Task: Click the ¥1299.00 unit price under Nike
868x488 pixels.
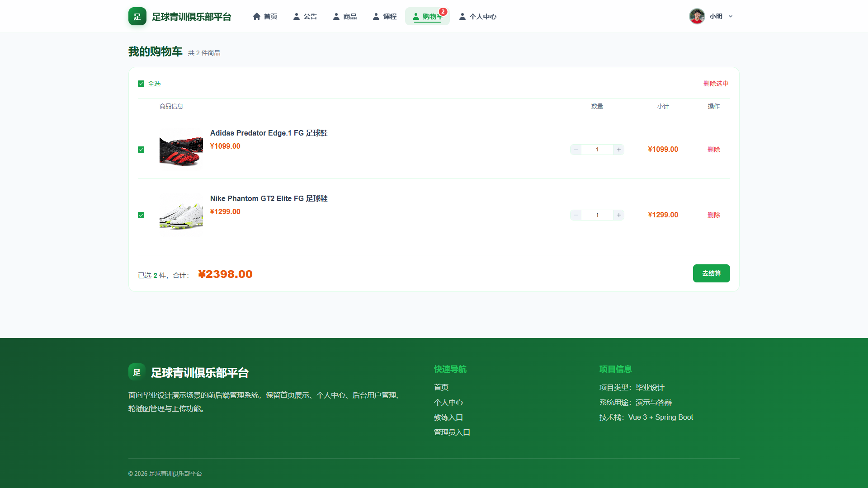Action: [x=225, y=212]
